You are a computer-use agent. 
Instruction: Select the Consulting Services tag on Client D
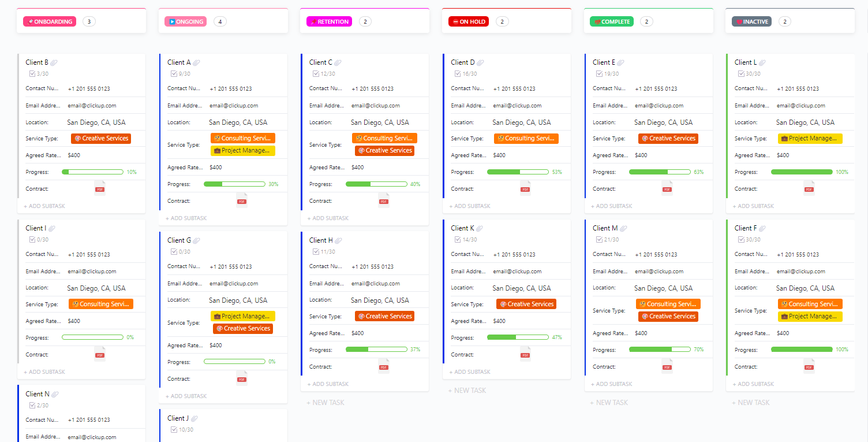point(526,138)
